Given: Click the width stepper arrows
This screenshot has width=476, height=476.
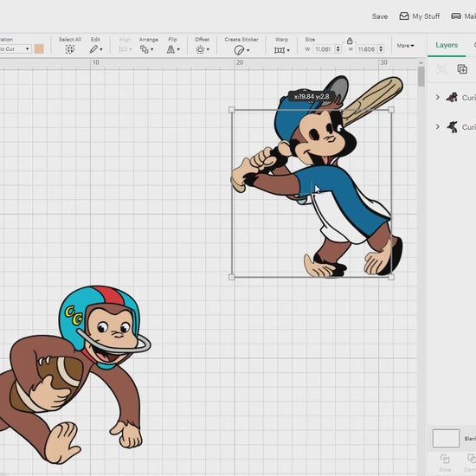Looking at the screenshot, I should point(338,48).
